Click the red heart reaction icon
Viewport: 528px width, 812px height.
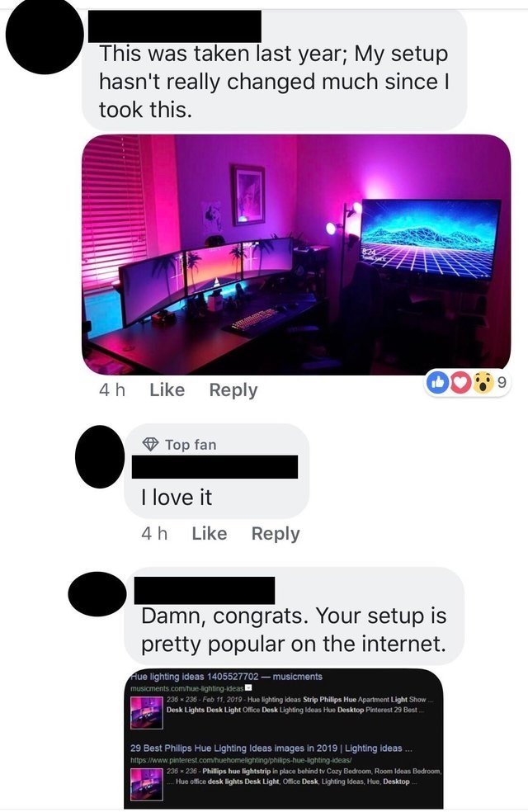[460, 383]
